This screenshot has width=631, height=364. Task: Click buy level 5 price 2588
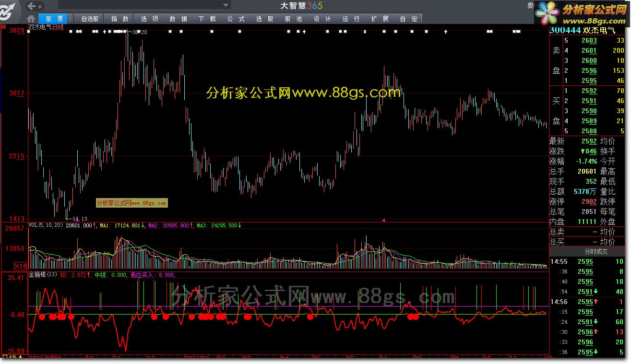(589, 131)
